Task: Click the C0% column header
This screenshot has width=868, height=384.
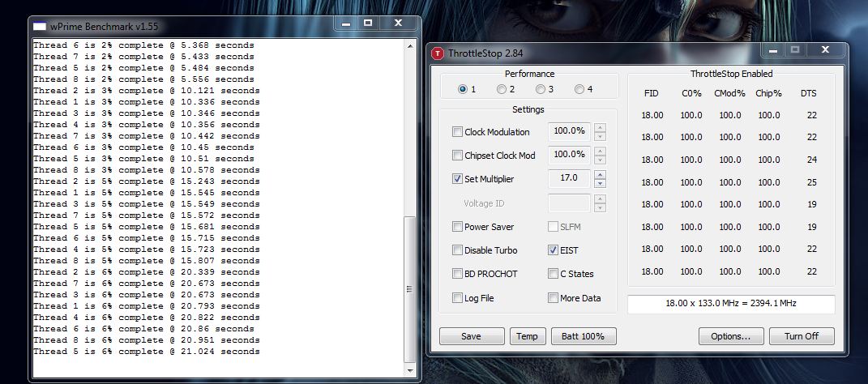Action: [x=691, y=93]
